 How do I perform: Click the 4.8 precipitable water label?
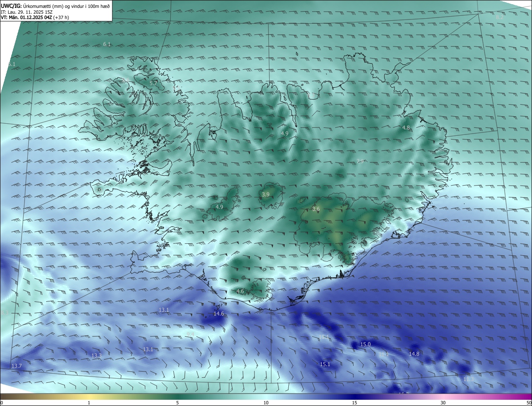pyautogui.click(x=406, y=127)
